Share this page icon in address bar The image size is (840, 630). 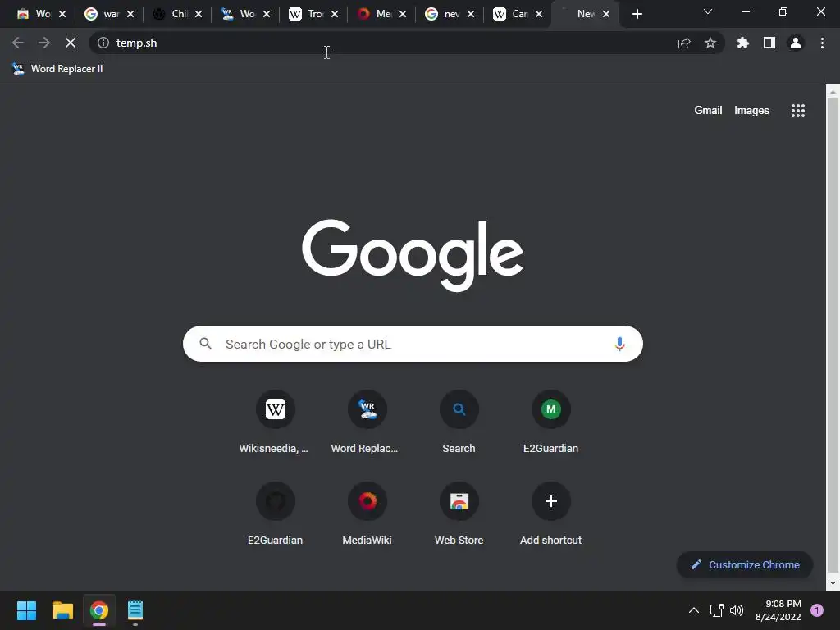click(x=684, y=43)
